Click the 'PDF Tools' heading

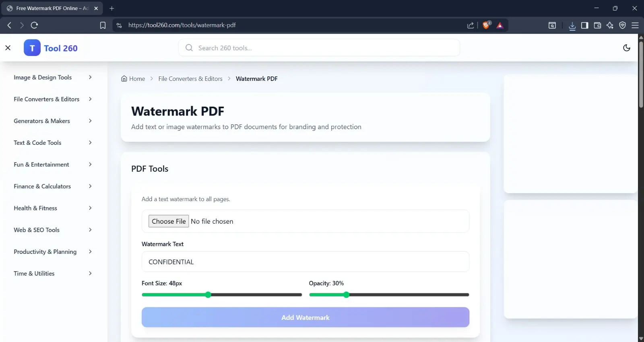(150, 169)
